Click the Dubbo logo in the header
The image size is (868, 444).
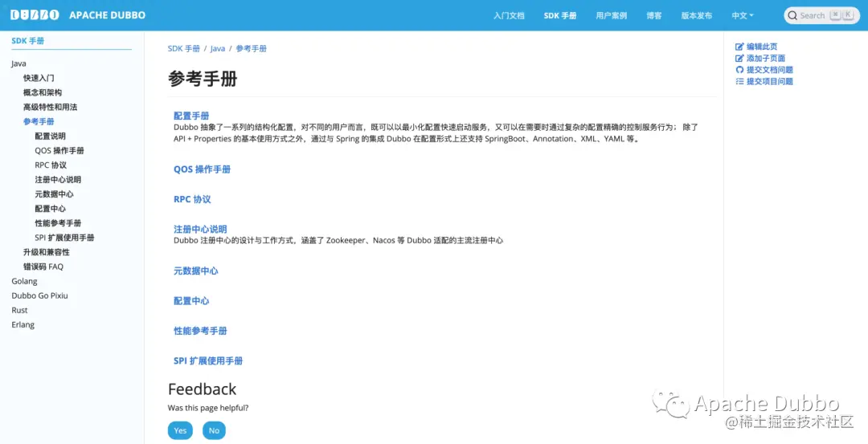click(35, 15)
